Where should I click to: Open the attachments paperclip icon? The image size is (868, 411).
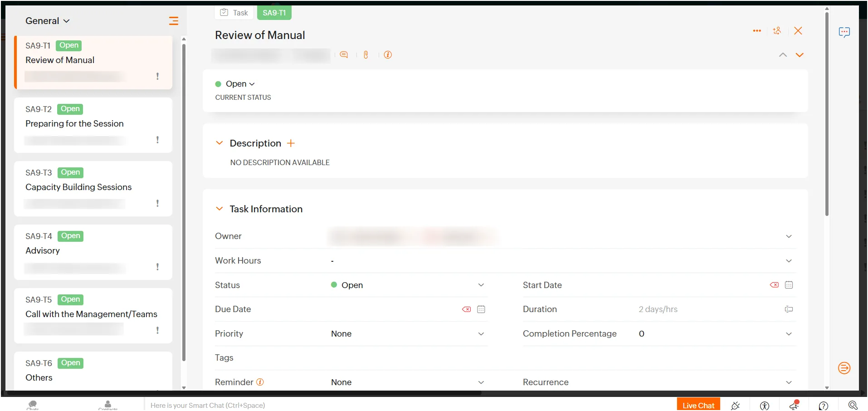pyautogui.click(x=366, y=55)
